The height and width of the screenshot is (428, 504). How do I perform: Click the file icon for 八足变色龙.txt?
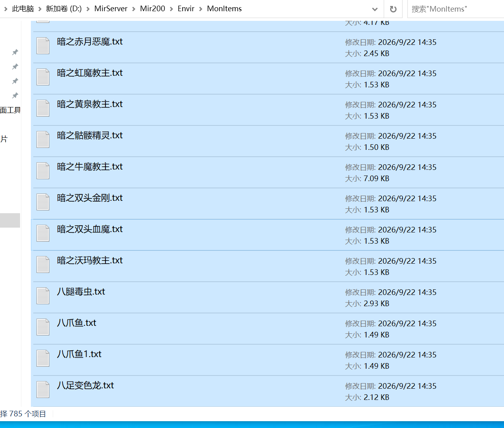[43, 390]
